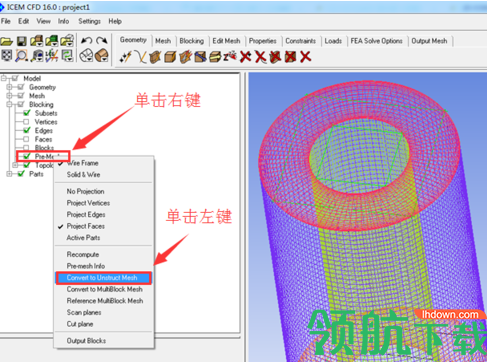Select the Create/Modify Surface tool
This screenshot has height=362, width=487.
155,57
